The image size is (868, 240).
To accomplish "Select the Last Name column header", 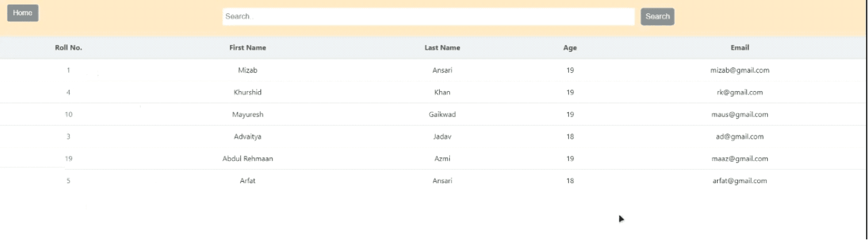I will [442, 47].
